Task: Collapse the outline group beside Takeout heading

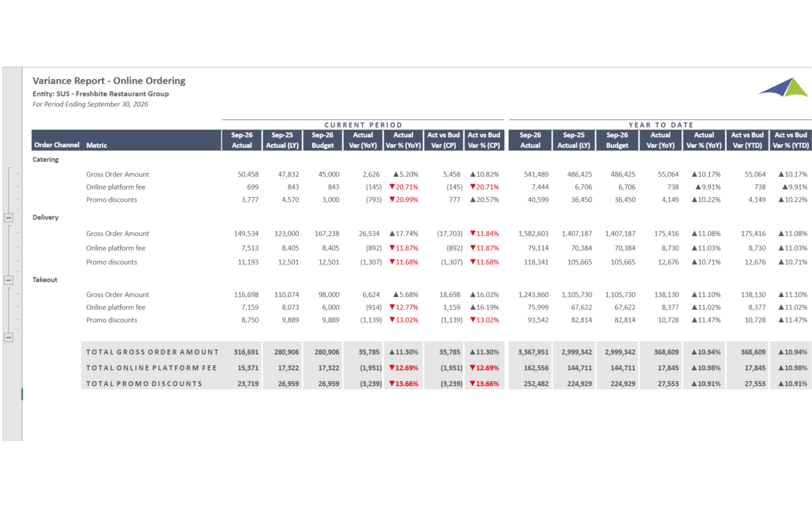Action: pos(8,280)
